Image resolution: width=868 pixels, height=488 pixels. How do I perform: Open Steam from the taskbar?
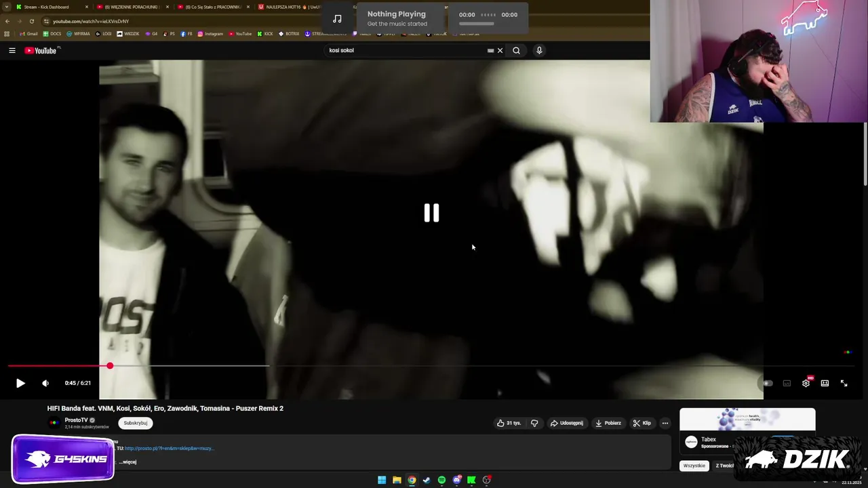coord(427,480)
